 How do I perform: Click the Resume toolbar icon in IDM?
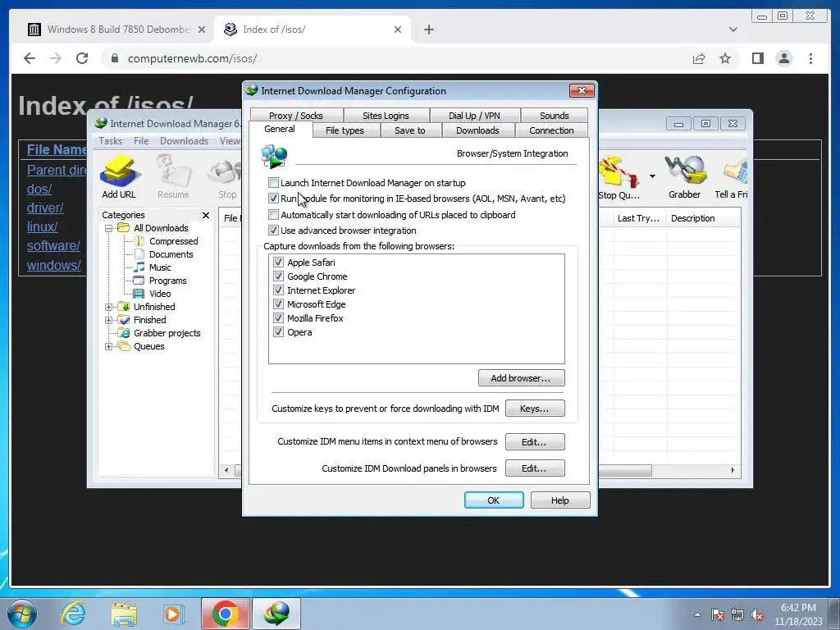[x=173, y=177]
